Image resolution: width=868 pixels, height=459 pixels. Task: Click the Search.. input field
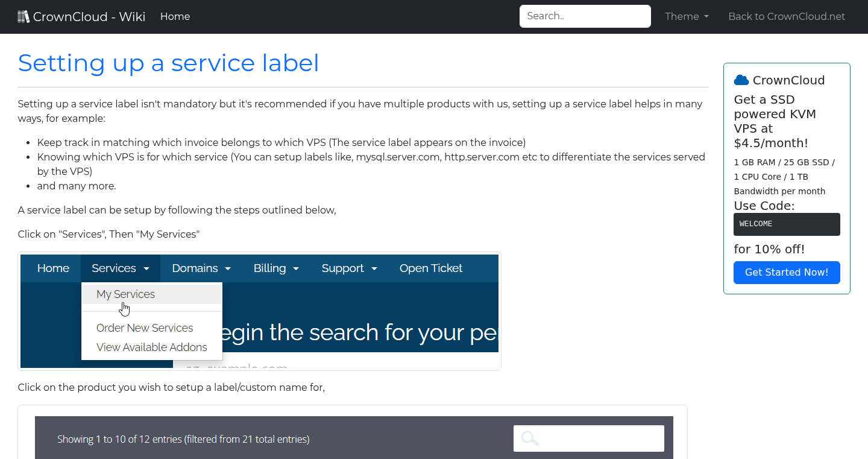click(584, 16)
